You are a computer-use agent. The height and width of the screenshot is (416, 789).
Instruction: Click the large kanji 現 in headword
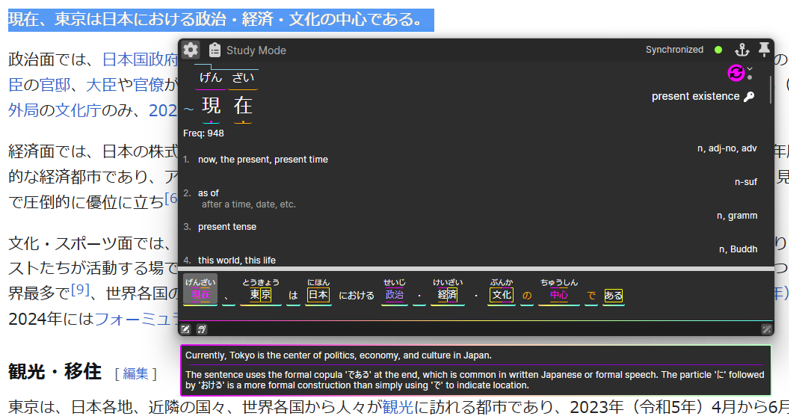(211, 106)
